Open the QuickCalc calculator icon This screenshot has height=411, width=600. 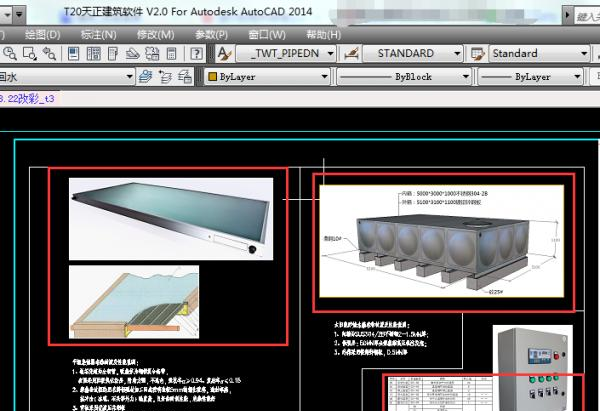click(171, 54)
